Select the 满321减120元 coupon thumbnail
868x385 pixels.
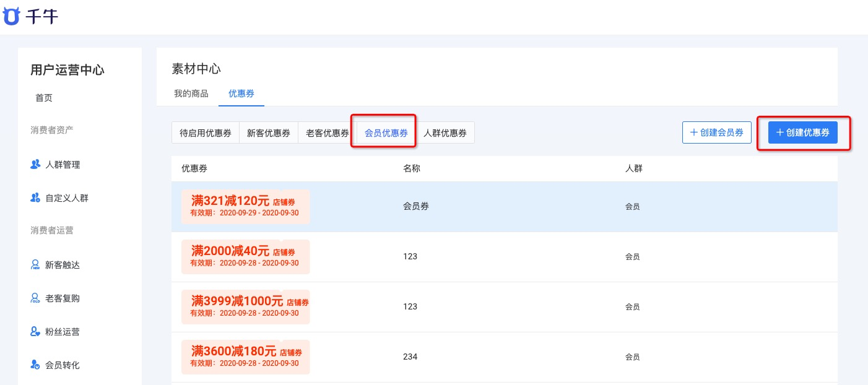(x=246, y=207)
